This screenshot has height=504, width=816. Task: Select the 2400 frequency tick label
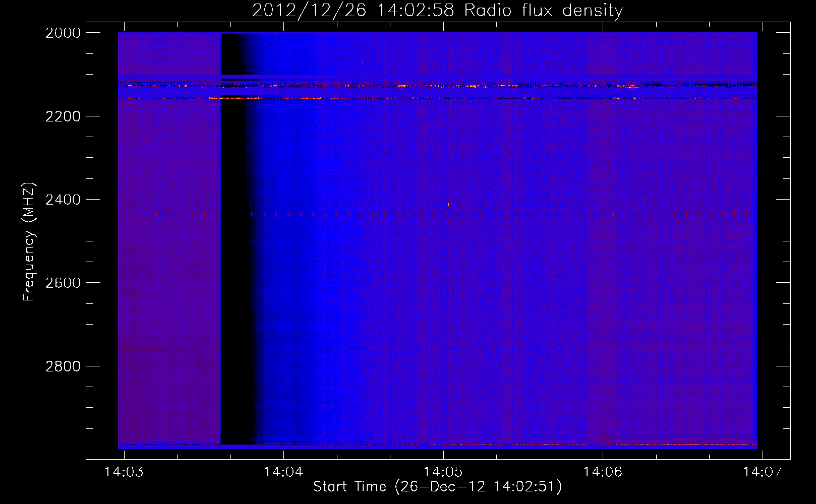[63, 200]
